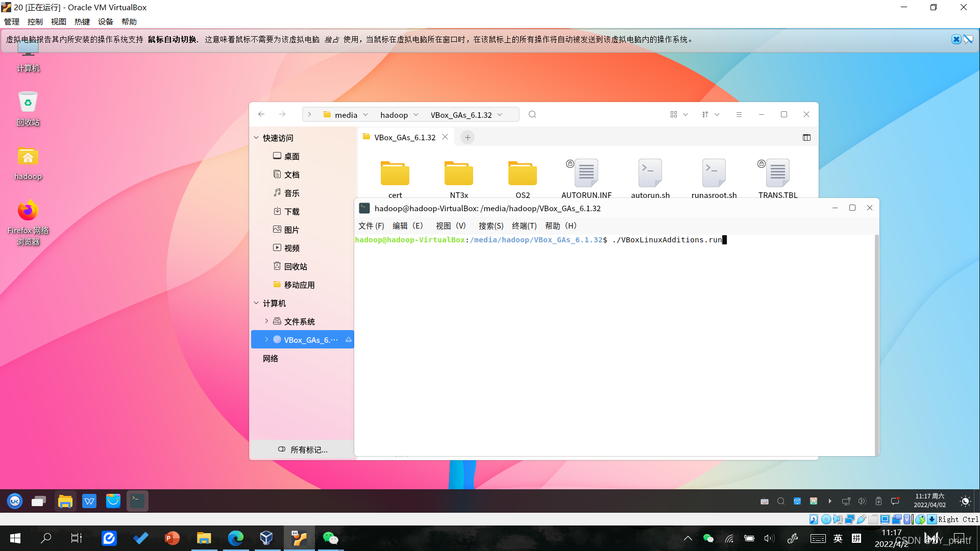Viewport: 980px width, 551px height.
Task: Expand the 文件系统 tree node
Action: pyautogui.click(x=266, y=321)
